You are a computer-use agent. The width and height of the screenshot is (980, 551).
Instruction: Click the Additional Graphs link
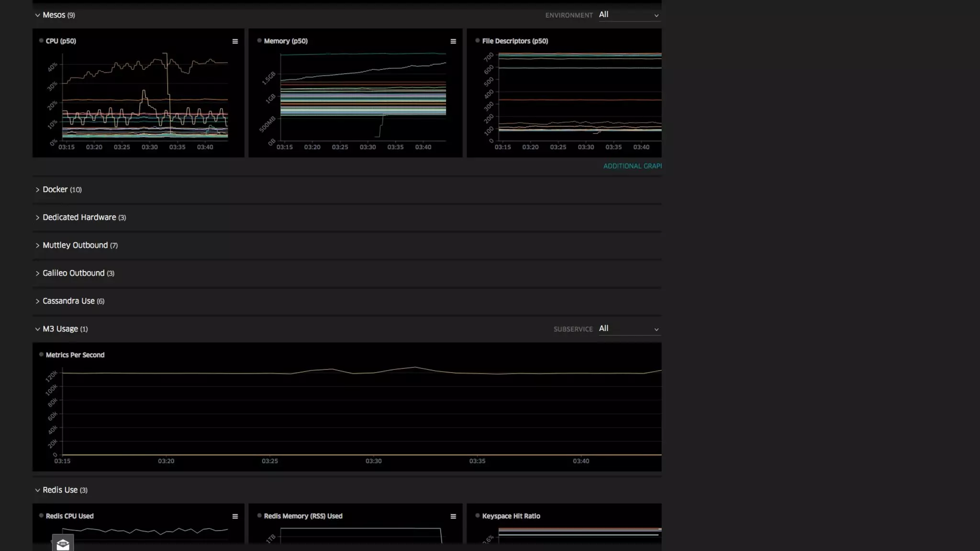(632, 166)
